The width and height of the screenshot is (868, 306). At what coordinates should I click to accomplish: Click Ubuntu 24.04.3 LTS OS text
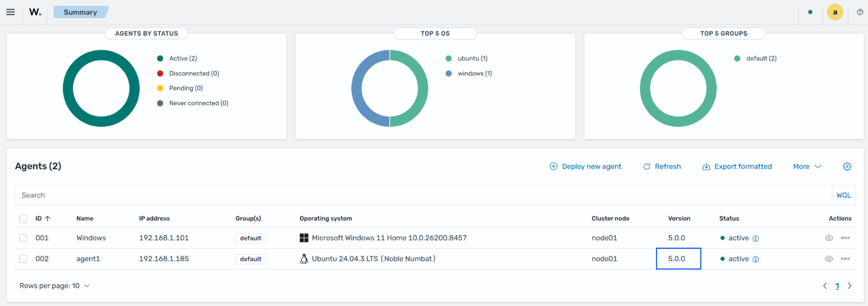(373, 259)
